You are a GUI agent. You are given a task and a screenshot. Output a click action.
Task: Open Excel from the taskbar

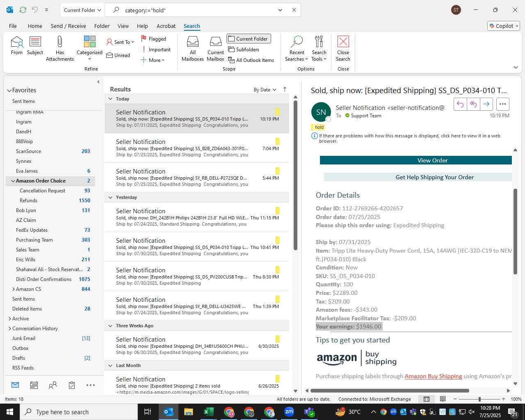coord(208,412)
